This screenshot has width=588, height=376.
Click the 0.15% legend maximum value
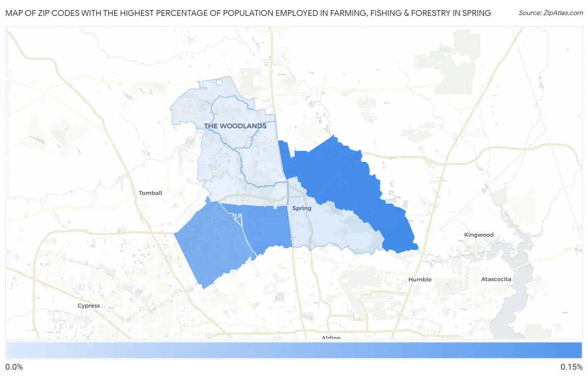point(571,367)
